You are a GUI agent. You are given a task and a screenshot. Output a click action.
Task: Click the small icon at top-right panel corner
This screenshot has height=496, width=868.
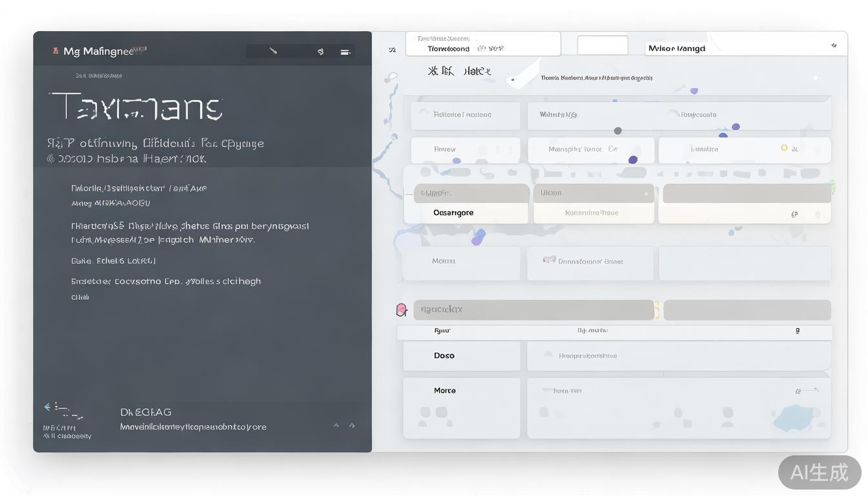[x=834, y=46]
